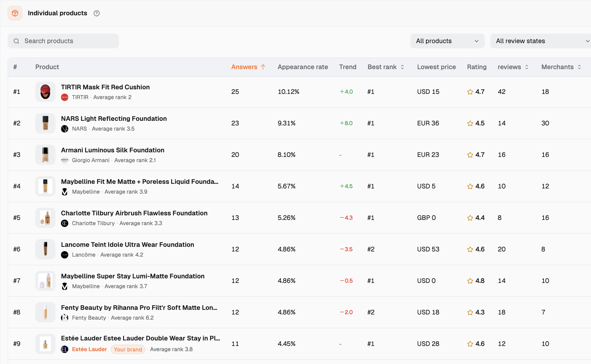Click the Lowest price column header
The width and height of the screenshot is (591, 364).
pos(436,67)
